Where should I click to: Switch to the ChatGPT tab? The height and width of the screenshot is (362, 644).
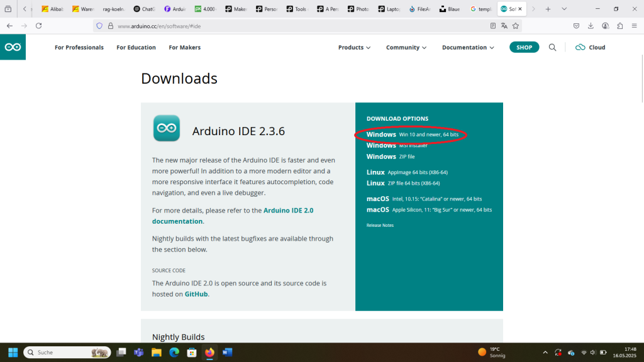(x=144, y=9)
